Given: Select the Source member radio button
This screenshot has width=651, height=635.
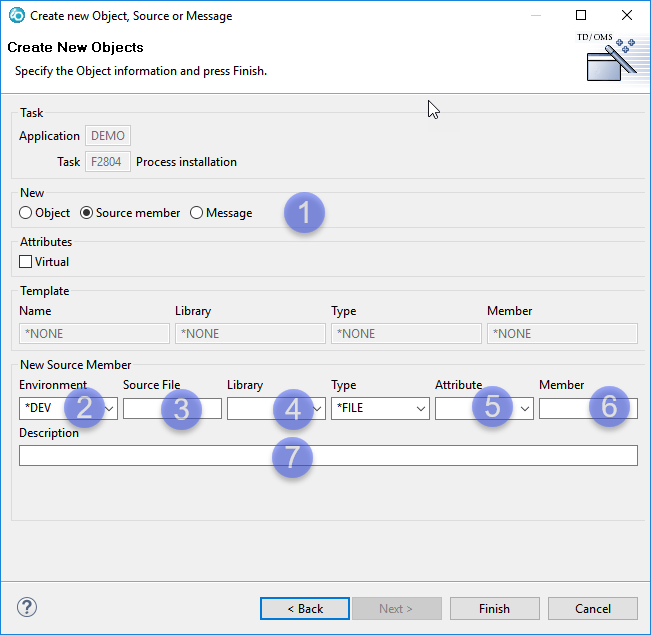Looking at the screenshot, I should point(86,213).
